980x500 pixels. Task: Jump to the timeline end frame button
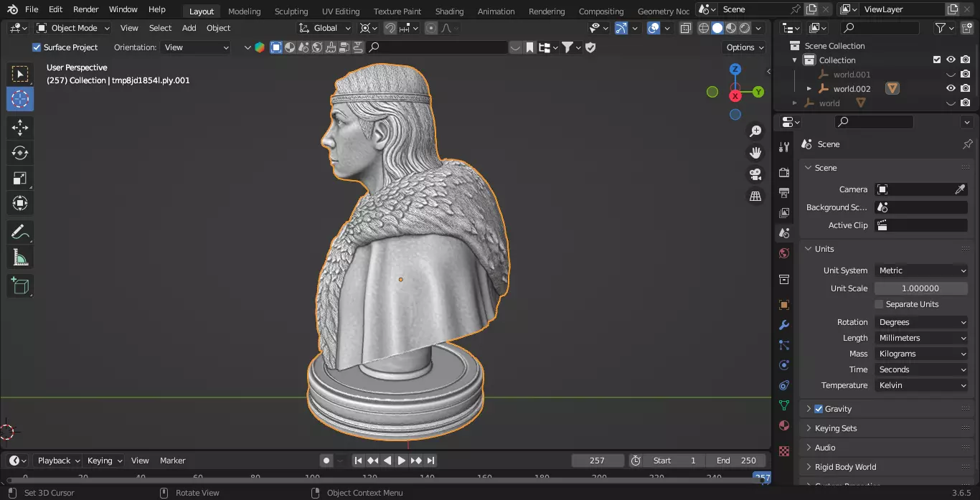click(430, 461)
